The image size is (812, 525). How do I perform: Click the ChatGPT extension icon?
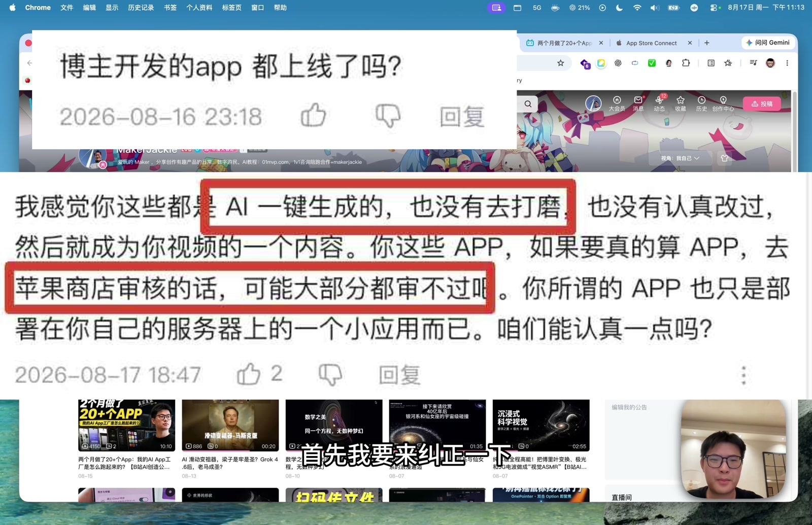click(618, 63)
